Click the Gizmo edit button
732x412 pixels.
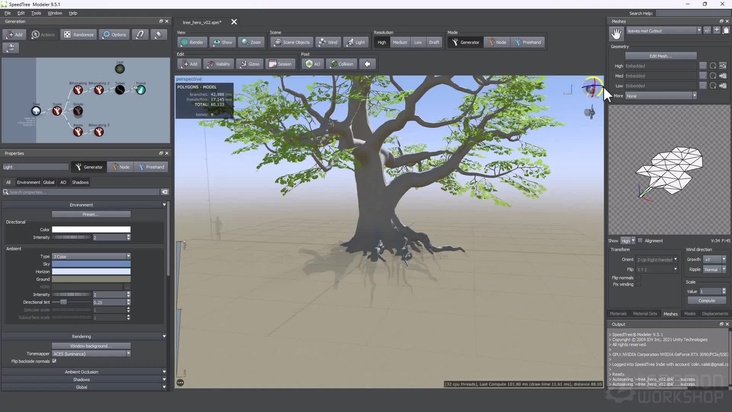click(x=250, y=64)
